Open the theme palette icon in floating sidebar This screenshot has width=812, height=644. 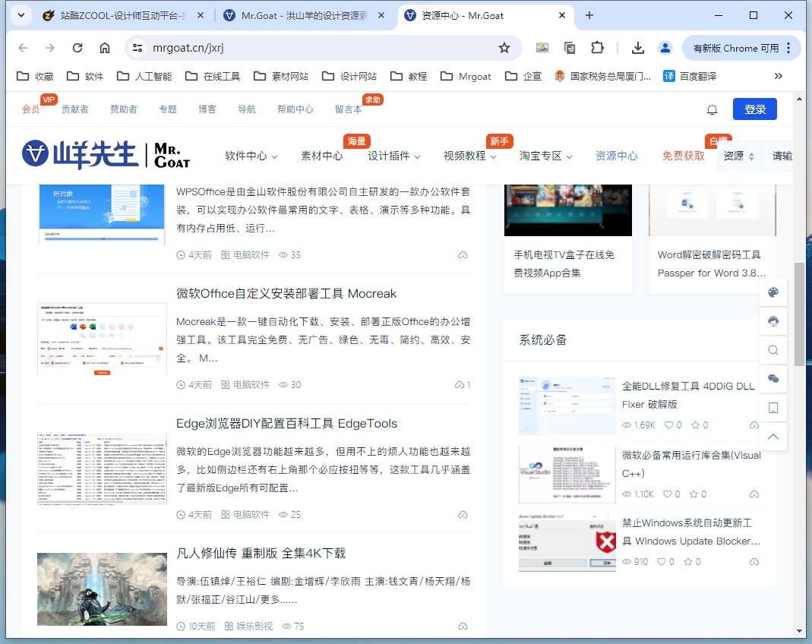click(x=773, y=292)
